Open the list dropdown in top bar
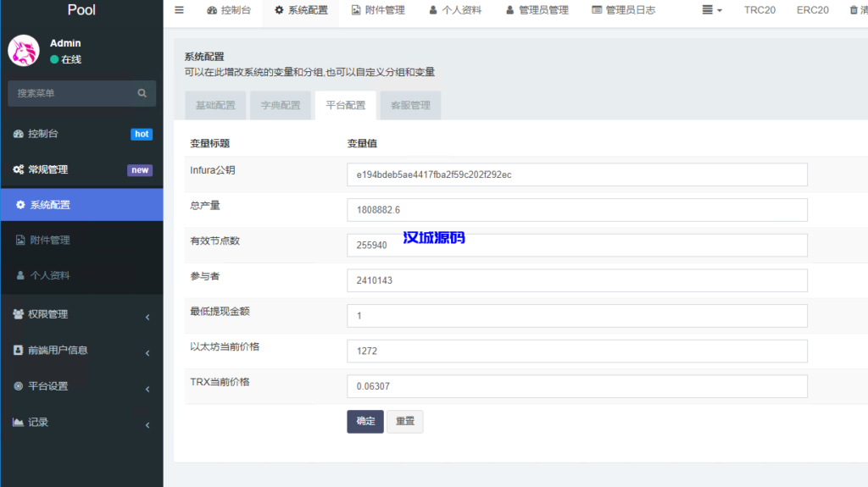Screen dimensions: 868x487 point(712,10)
